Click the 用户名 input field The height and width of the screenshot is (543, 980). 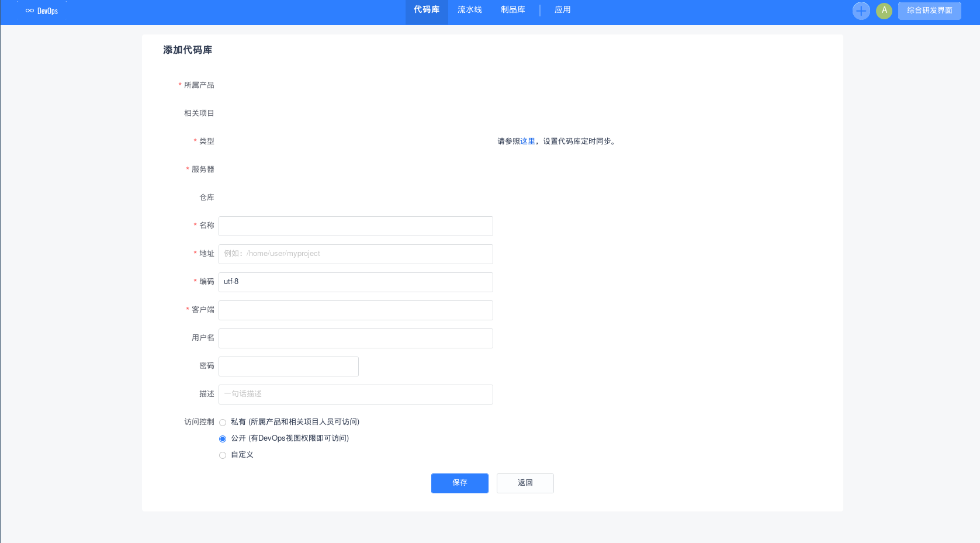356,338
